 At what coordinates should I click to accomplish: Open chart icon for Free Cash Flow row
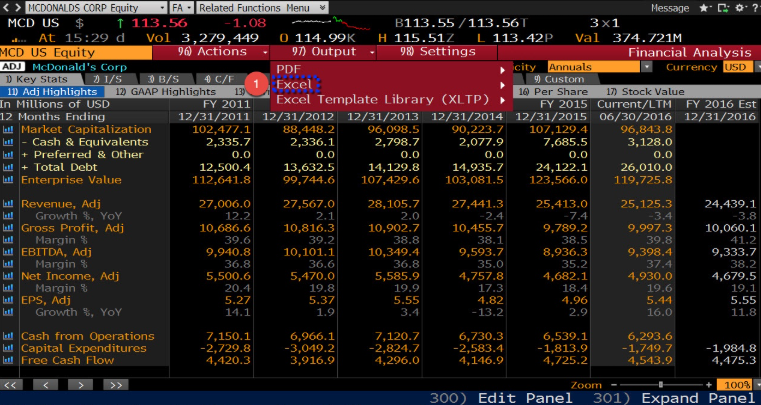(x=8, y=360)
